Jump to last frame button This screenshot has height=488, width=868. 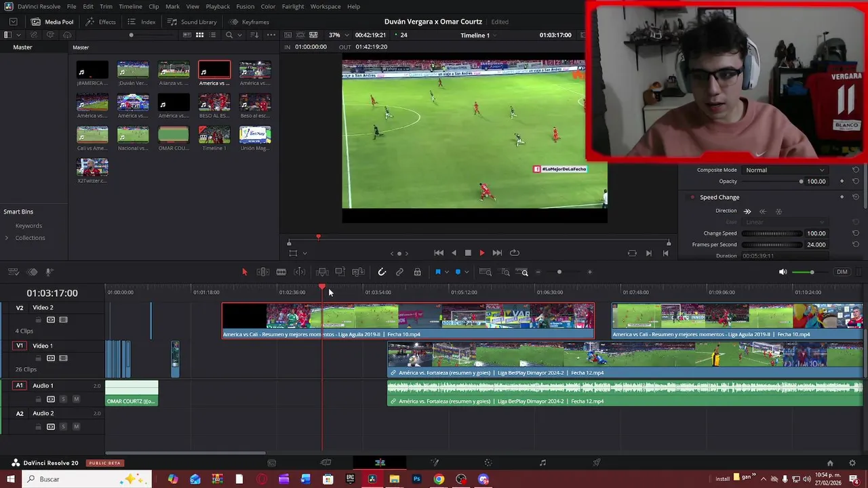tap(497, 253)
